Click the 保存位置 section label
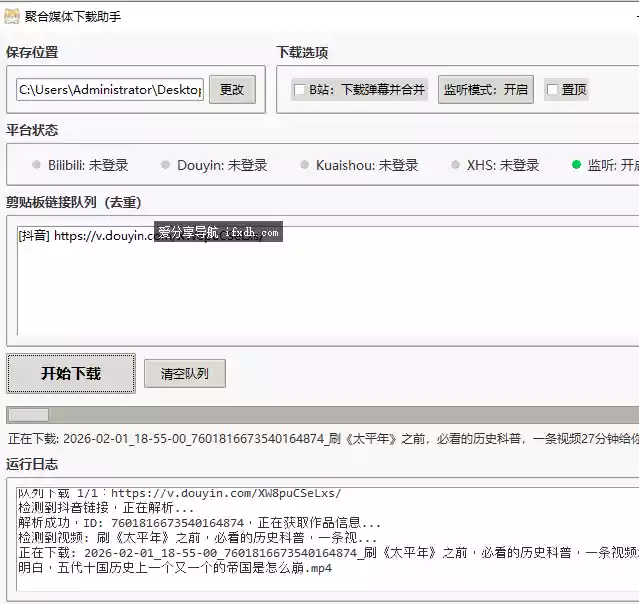 [x=32, y=52]
